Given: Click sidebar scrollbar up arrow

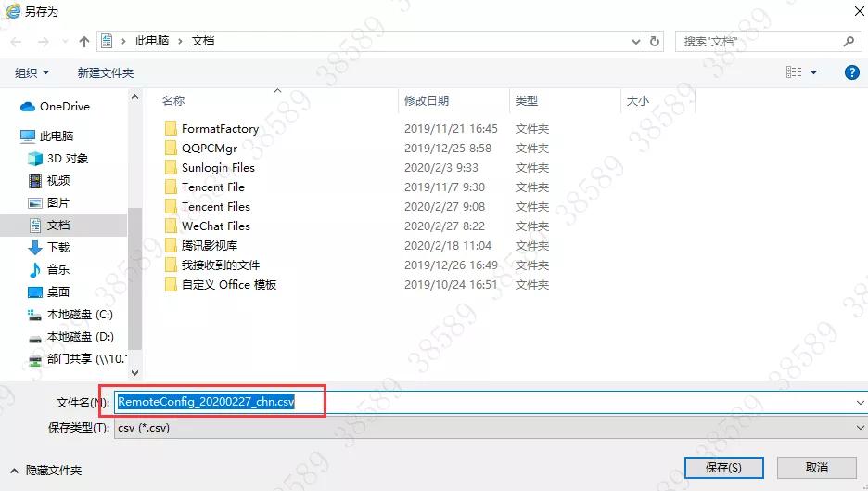Looking at the screenshot, I should 134,97.
